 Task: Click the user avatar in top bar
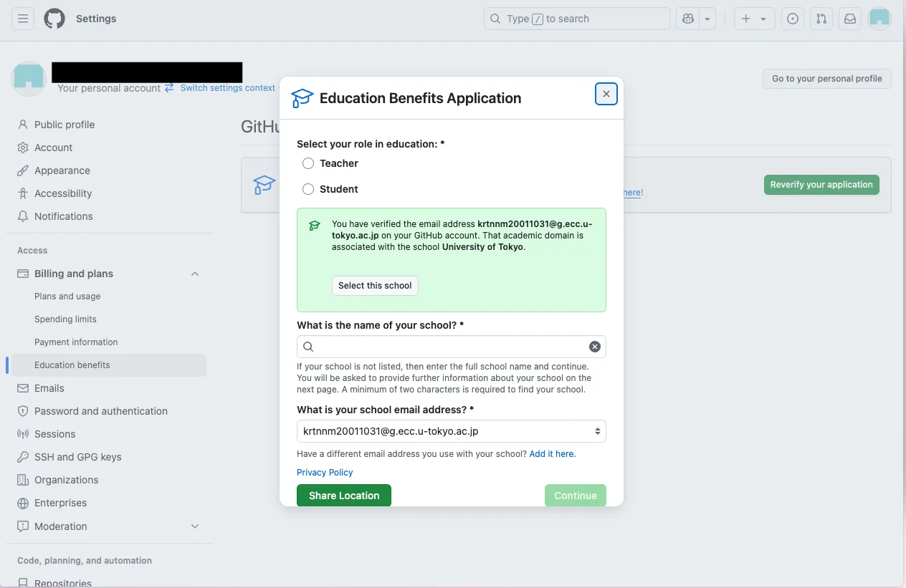point(879,19)
